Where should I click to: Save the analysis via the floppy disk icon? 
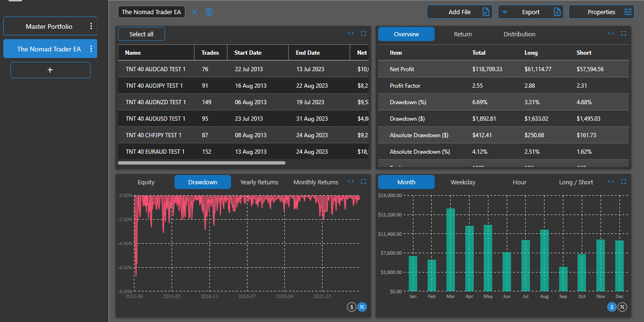click(x=209, y=12)
